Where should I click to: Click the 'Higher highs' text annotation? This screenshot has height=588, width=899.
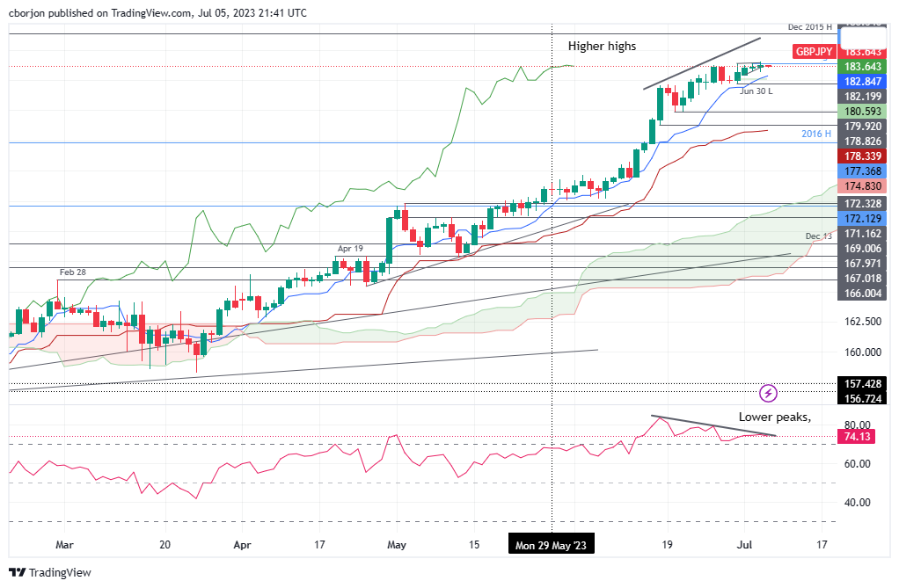[x=602, y=46]
